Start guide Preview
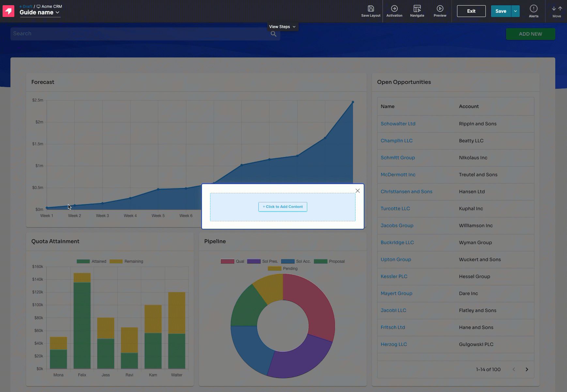 click(440, 9)
